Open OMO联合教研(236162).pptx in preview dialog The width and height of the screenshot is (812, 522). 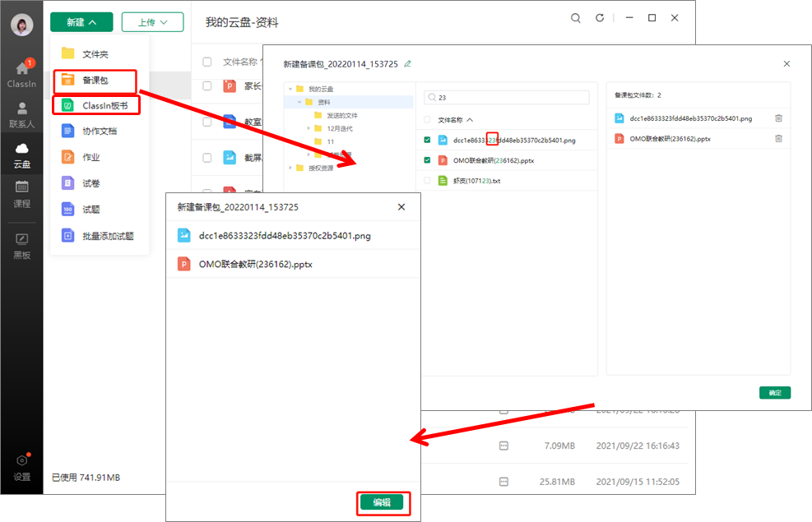pyautogui.click(x=293, y=265)
